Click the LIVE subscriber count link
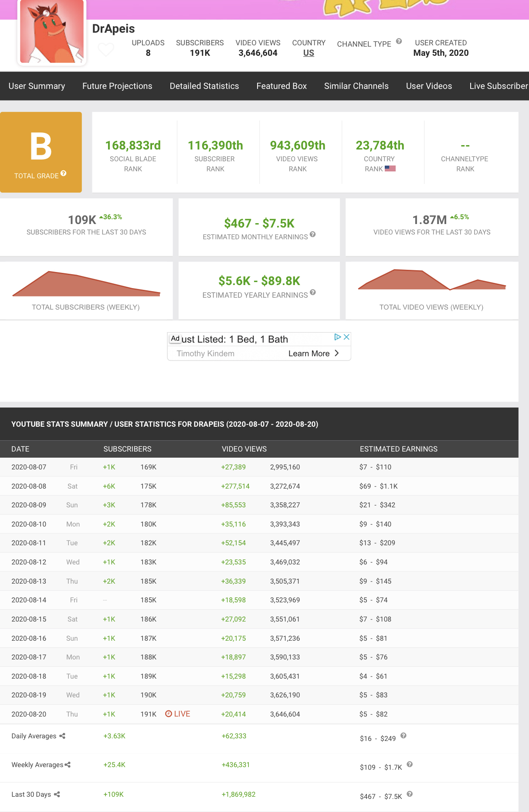This screenshot has width=529, height=812. pyautogui.click(x=178, y=714)
